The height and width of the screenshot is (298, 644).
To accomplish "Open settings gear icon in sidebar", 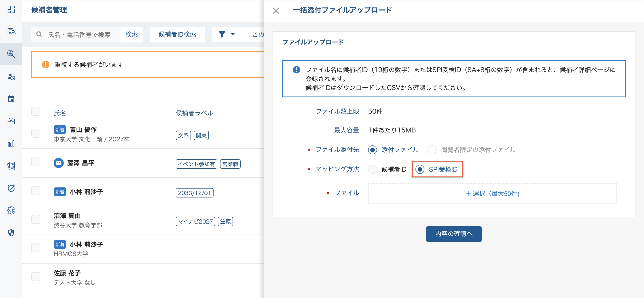I will point(11,211).
